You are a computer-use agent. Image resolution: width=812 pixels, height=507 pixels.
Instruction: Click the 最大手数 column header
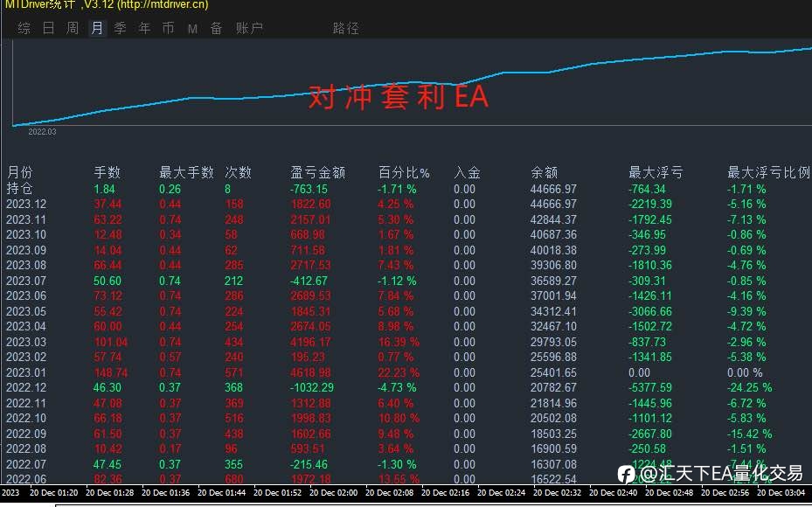point(186,172)
